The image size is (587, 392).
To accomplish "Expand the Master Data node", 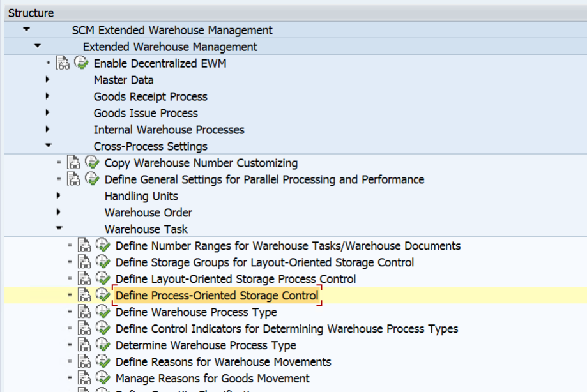I will (48, 80).
